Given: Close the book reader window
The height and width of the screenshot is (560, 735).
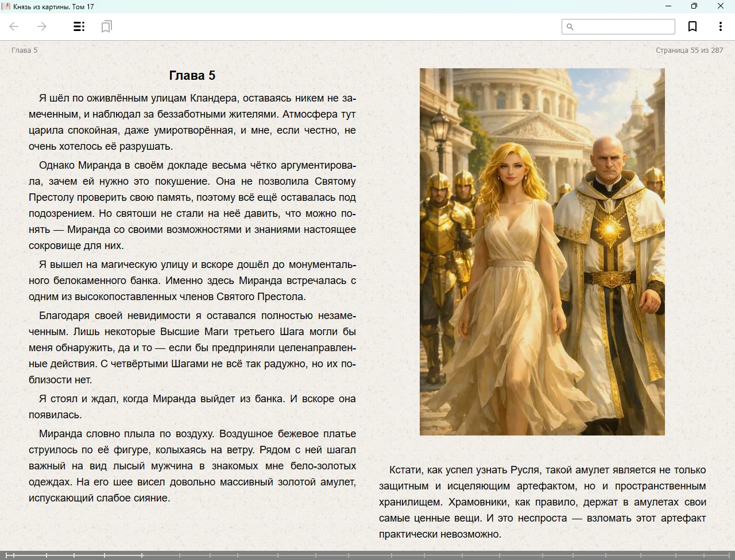Looking at the screenshot, I should point(721,6).
